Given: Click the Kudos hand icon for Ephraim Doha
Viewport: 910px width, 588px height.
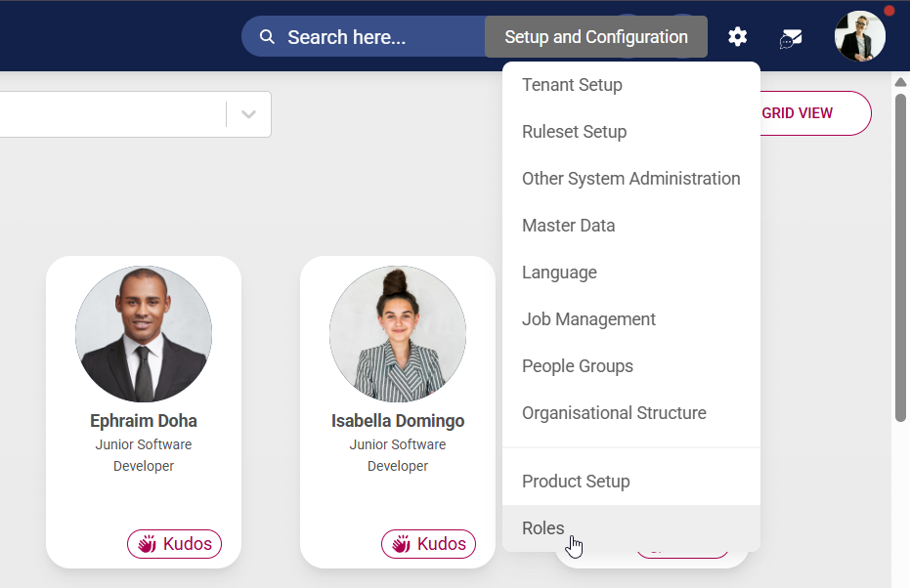Looking at the screenshot, I should pyautogui.click(x=148, y=544).
